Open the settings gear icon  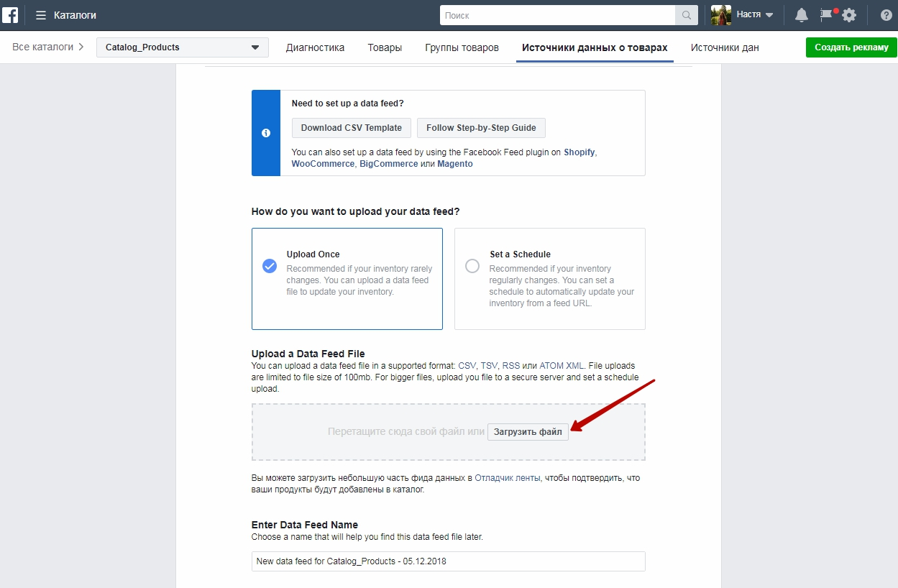[x=849, y=15]
